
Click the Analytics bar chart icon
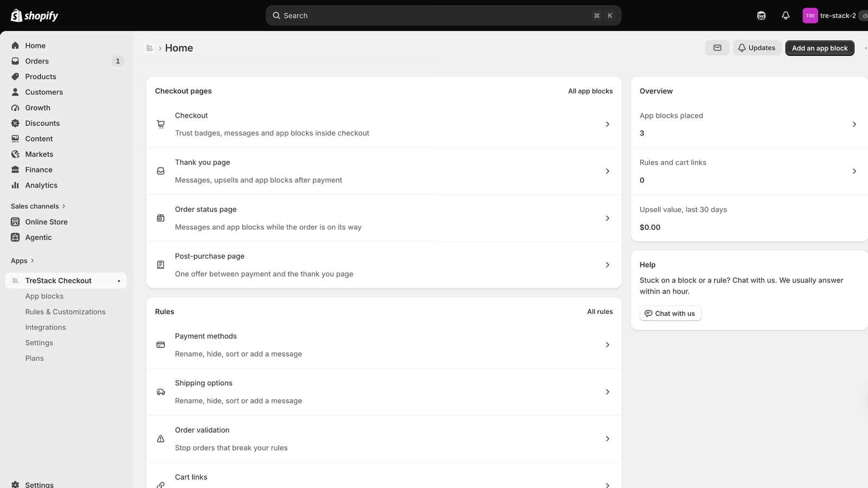(x=15, y=185)
